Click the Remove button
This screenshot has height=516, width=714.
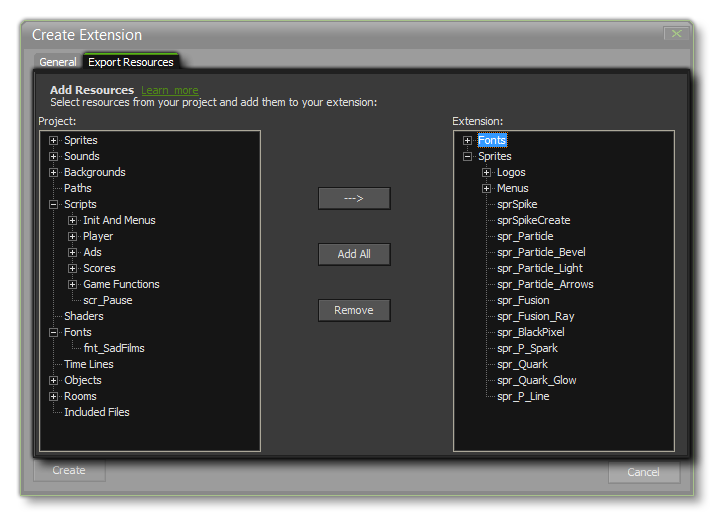pyautogui.click(x=353, y=310)
